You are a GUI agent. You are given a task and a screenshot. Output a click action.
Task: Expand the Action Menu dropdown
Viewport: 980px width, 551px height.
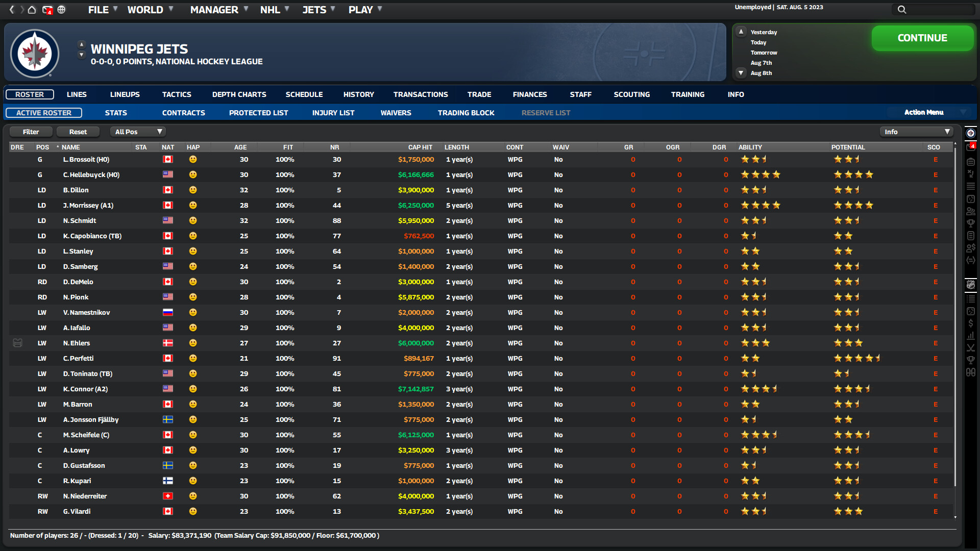[x=930, y=112]
